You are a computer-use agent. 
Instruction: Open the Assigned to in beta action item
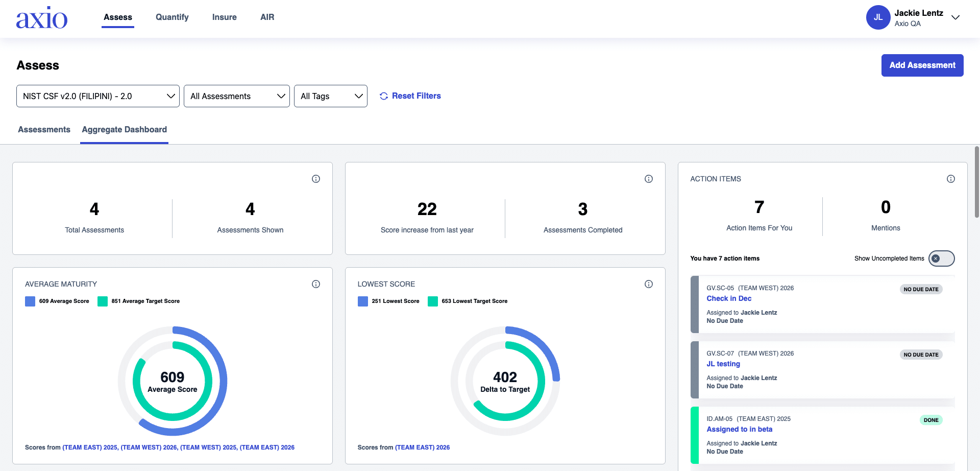coord(740,429)
